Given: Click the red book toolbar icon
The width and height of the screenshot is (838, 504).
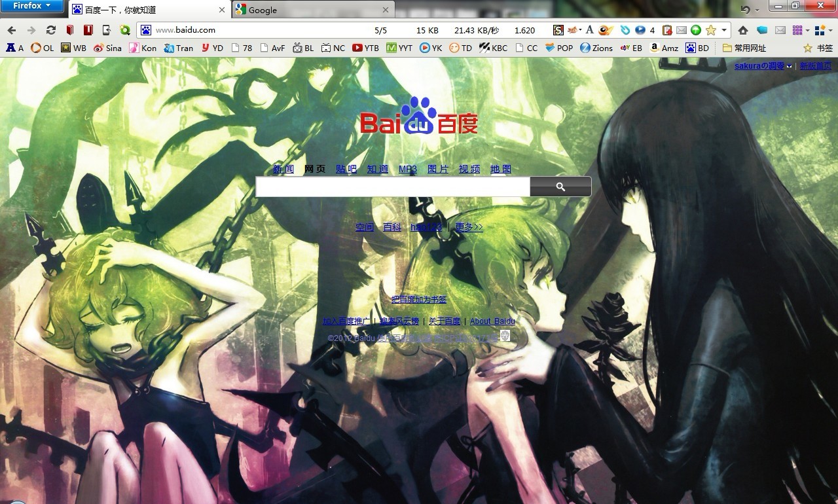Looking at the screenshot, I should 69,30.
